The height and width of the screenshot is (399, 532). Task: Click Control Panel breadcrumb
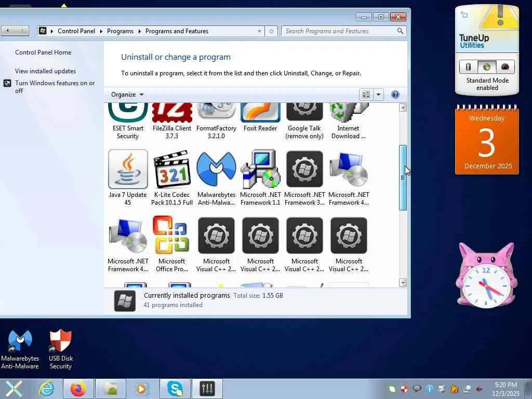coord(76,31)
